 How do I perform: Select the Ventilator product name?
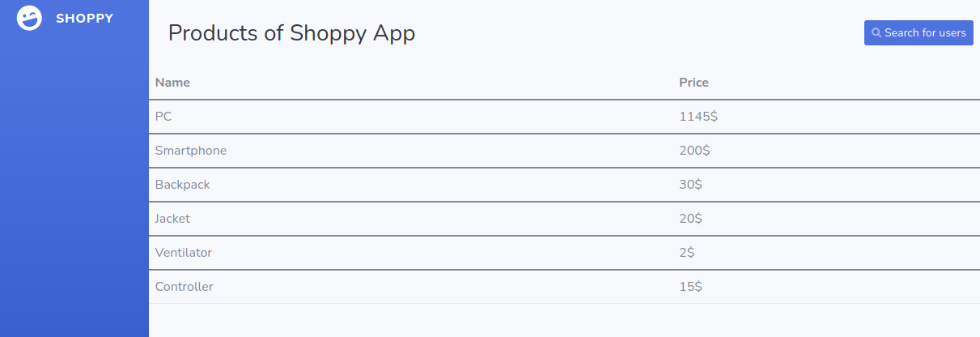184,253
